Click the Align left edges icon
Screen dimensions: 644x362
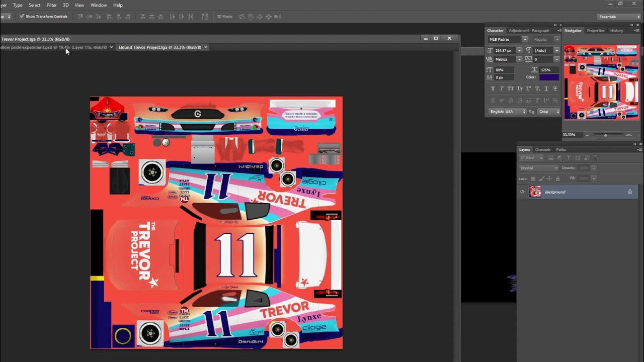110,17
